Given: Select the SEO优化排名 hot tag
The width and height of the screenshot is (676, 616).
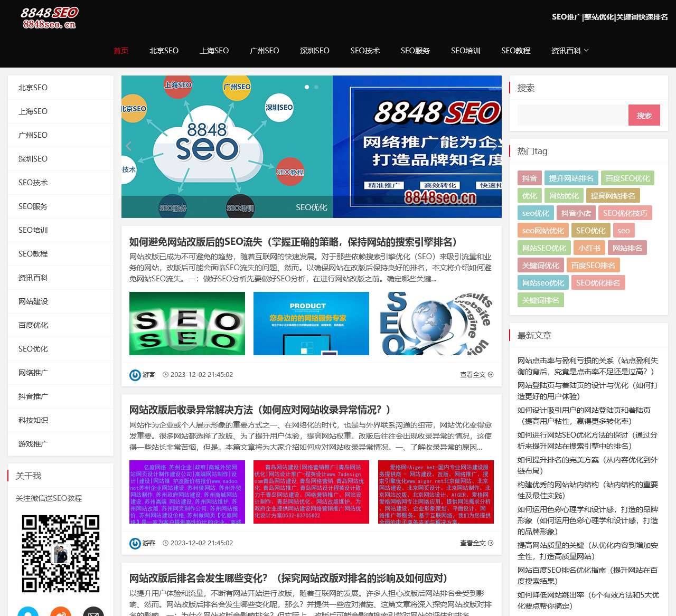Looking at the screenshot, I should pos(598,283).
